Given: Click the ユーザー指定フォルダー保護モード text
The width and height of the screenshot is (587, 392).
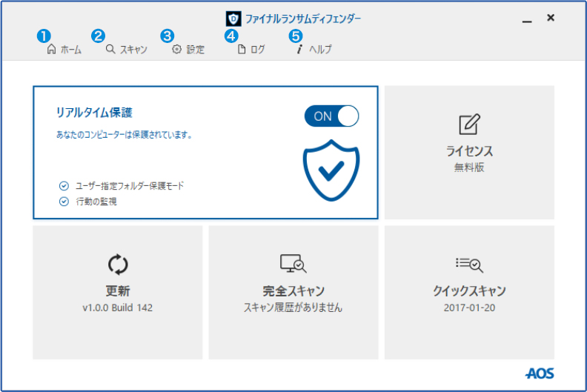Looking at the screenshot, I should pyautogui.click(x=130, y=186).
